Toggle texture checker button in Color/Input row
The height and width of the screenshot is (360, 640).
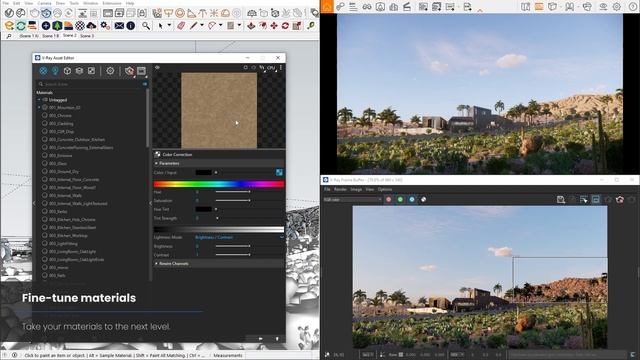[279, 173]
